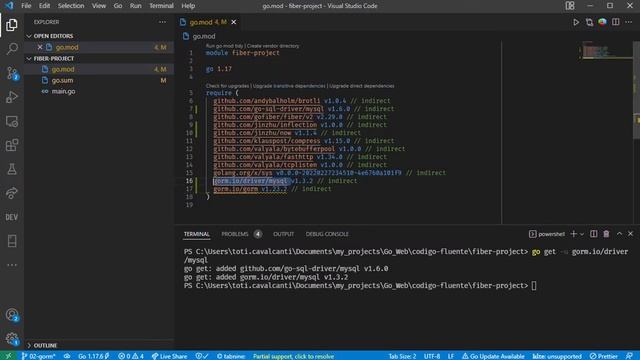Customize layout icon in title bar
This screenshot has height=360, width=640.
570,6
